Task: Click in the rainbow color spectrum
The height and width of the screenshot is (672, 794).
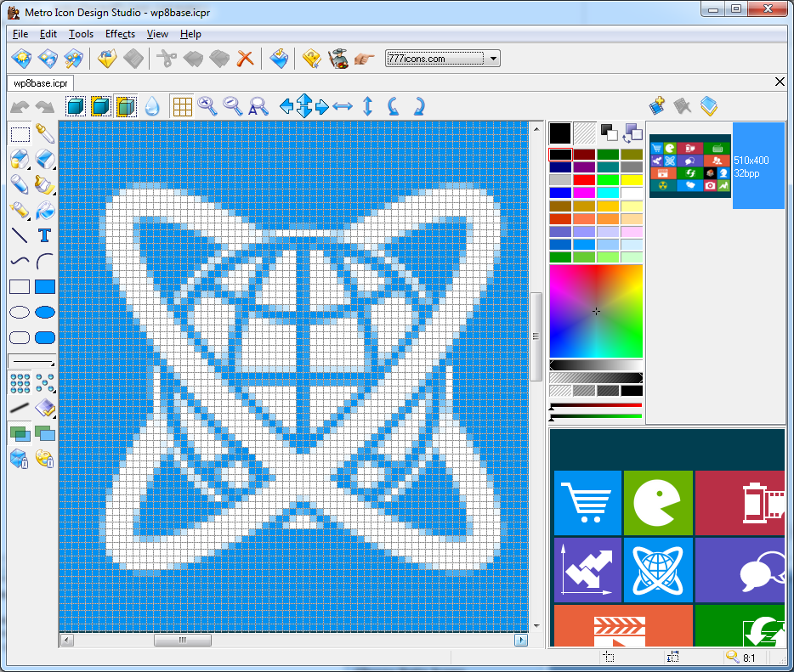Action: click(x=596, y=311)
